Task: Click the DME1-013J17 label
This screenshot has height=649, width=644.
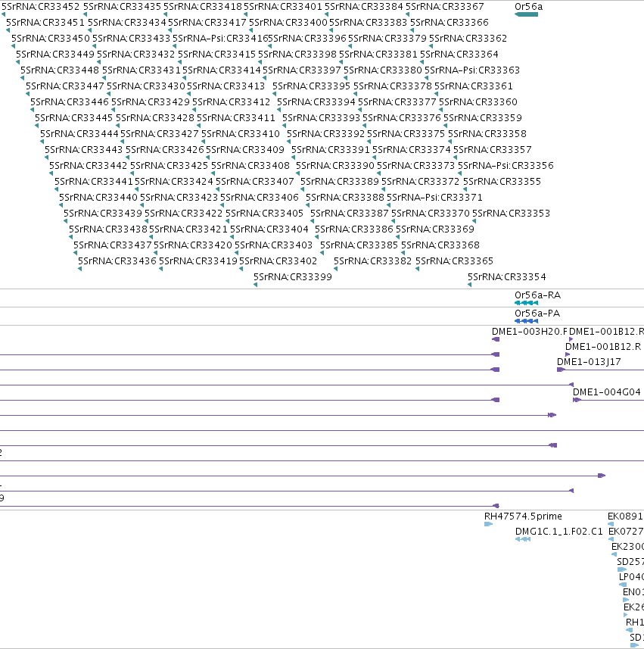Action: tap(589, 362)
